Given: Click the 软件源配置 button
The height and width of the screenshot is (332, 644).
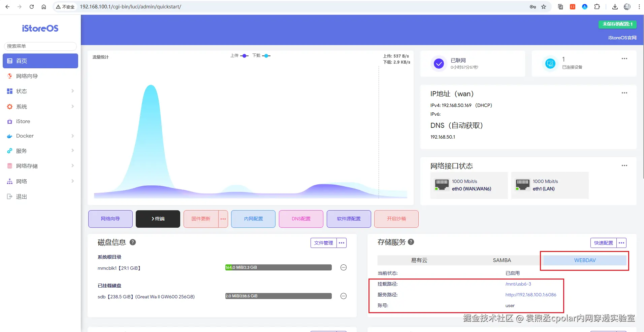Looking at the screenshot, I should (349, 219).
